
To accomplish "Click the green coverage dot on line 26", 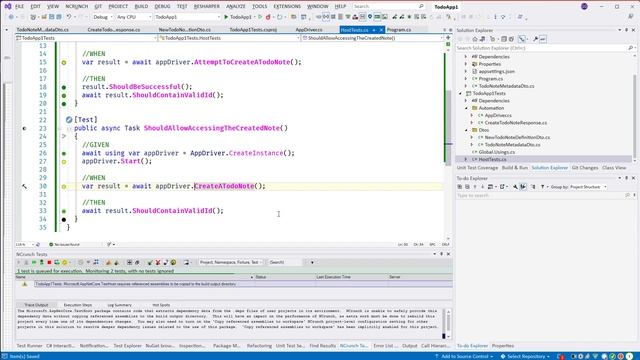I will (64, 153).
